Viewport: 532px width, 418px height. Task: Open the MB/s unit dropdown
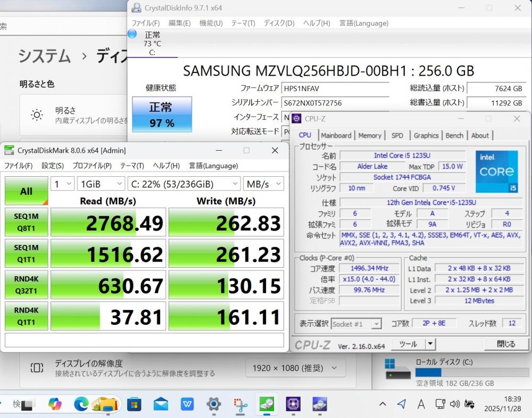click(x=263, y=184)
